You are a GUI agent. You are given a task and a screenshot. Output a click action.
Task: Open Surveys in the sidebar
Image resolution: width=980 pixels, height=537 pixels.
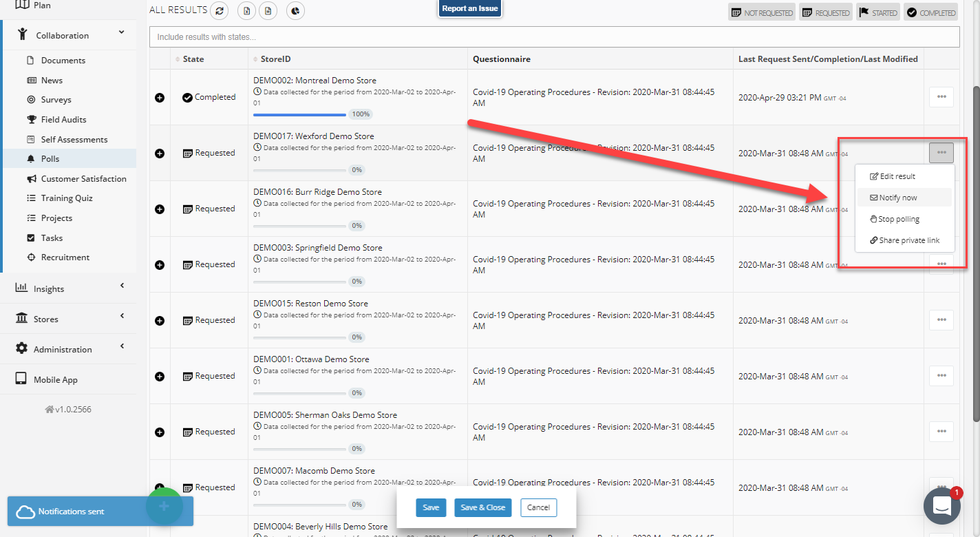coord(56,100)
